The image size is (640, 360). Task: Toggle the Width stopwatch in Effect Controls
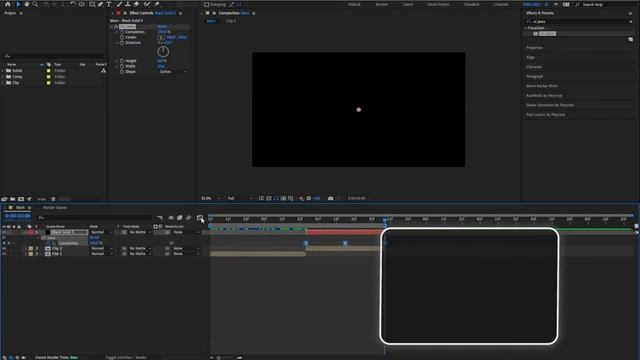pos(122,66)
